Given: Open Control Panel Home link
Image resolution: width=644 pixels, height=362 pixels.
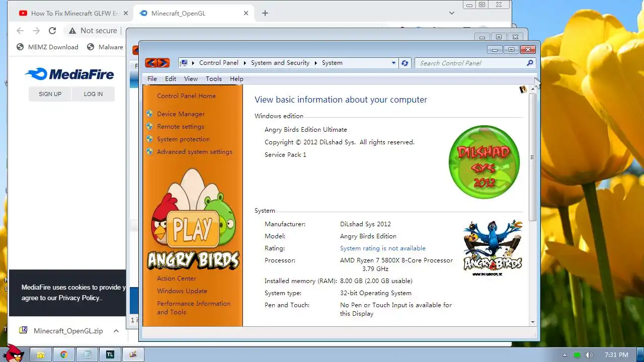Looking at the screenshot, I should click(x=186, y=96).
